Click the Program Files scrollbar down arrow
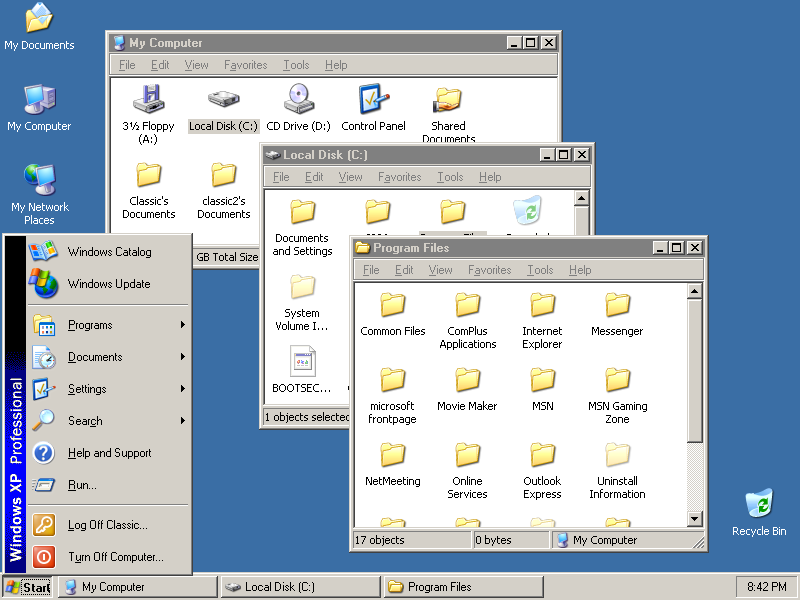Image resolution: width=800 pixels, height=600 pixels. [x=694, y=519]
